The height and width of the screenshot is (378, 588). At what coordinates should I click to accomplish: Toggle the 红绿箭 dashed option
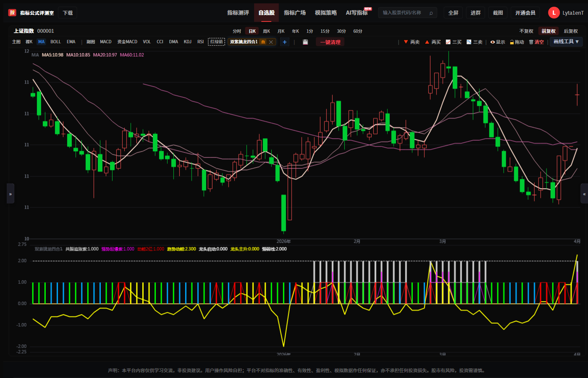pyautogui.click(x=217, y=42)
